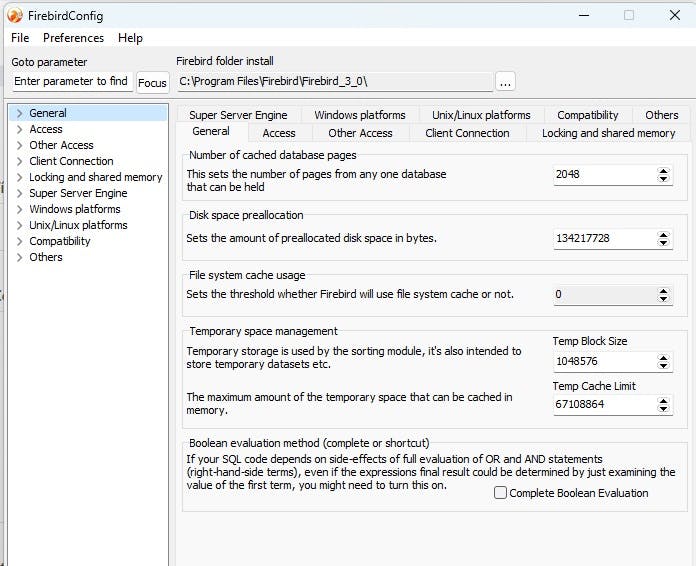Decrease disk space preallocation with down arrow

click(663, 242)
